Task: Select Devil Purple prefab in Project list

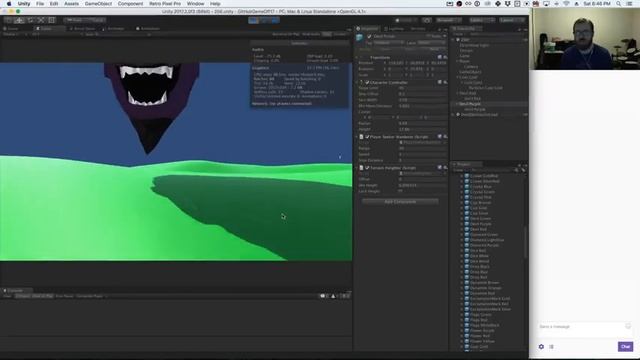Action: (x=480, y=224)
